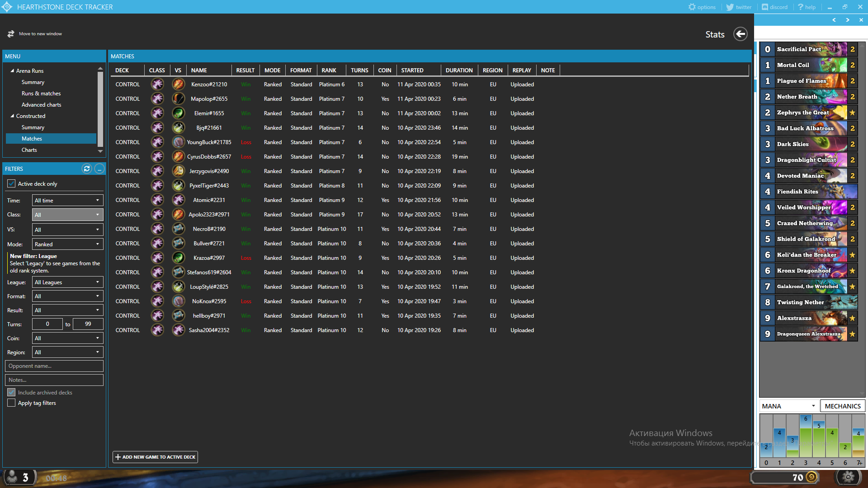The width and height of the screenshot is (868, 488).
Task: Open Advanced charts menu item
Action: [x=41, y=104]
